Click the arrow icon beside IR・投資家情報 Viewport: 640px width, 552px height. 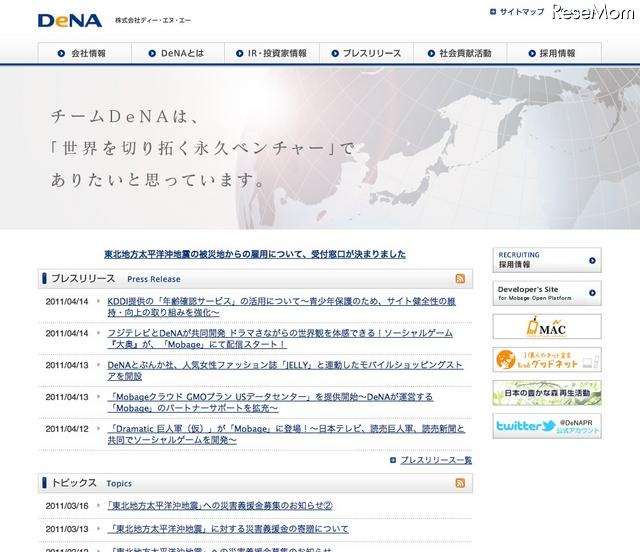click(240, 53)
